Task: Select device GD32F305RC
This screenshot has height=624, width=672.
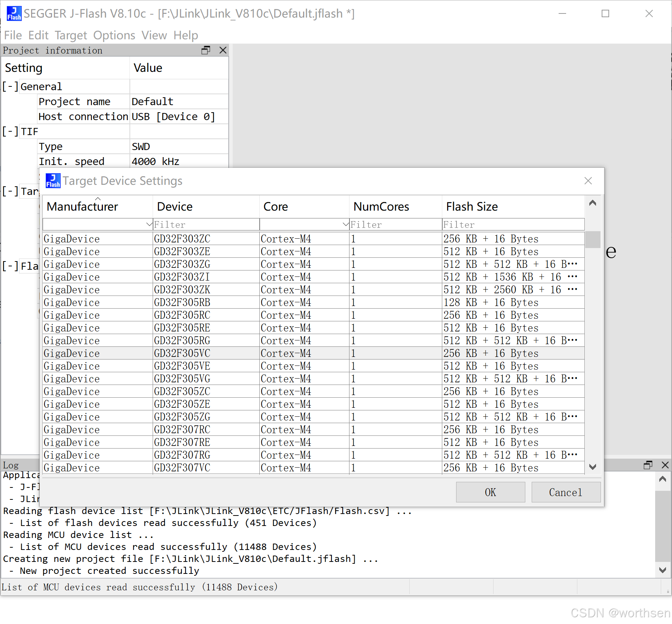Action: click(x=314, y=315)
